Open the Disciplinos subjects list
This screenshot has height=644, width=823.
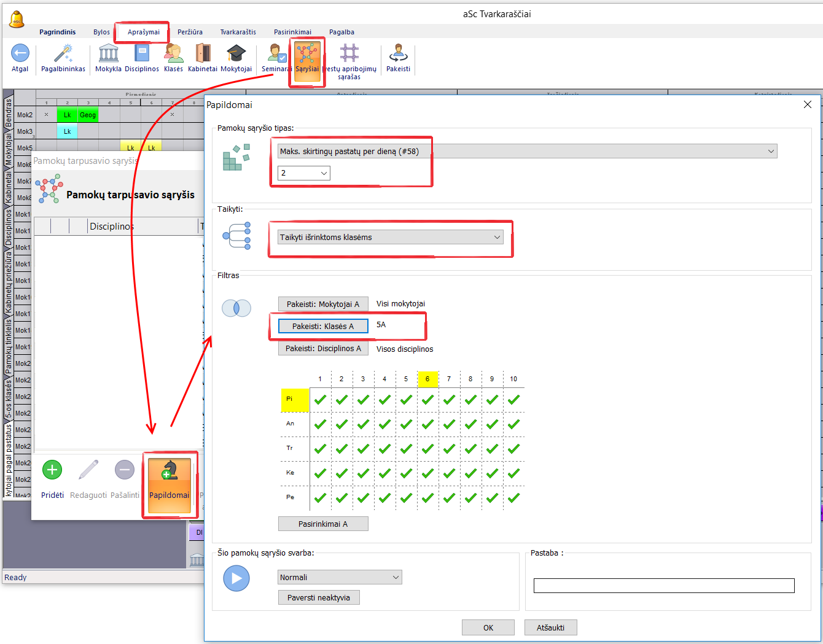coord(142,54)
